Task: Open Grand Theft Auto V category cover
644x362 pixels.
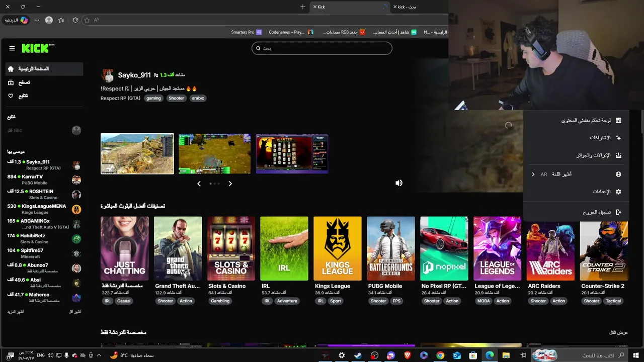Action: pos(178,248)
